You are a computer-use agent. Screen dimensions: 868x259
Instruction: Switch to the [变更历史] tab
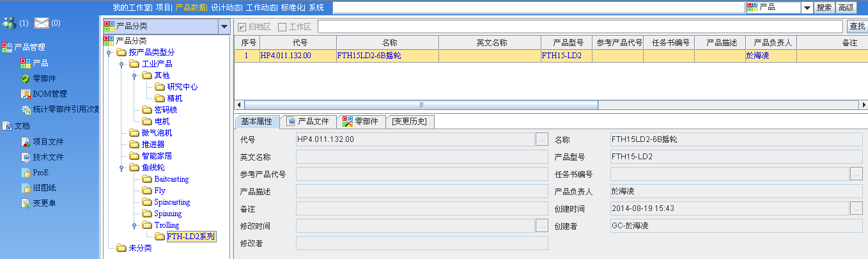click(x=410, y=122)
